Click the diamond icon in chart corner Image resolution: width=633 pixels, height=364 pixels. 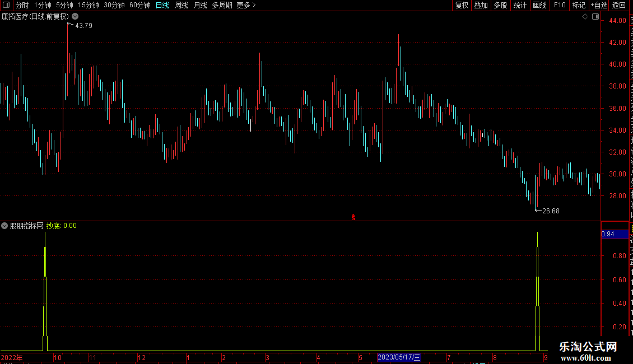[x=585, y=17]
